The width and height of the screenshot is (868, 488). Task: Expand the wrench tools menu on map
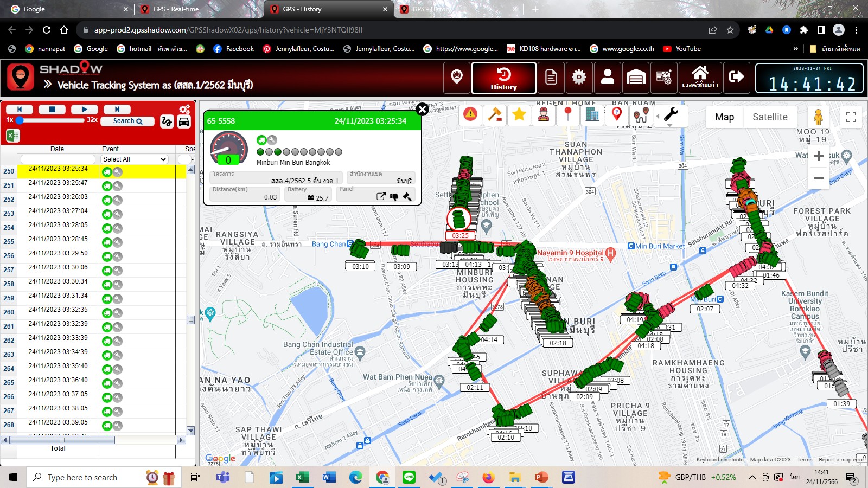coord(671,114)
